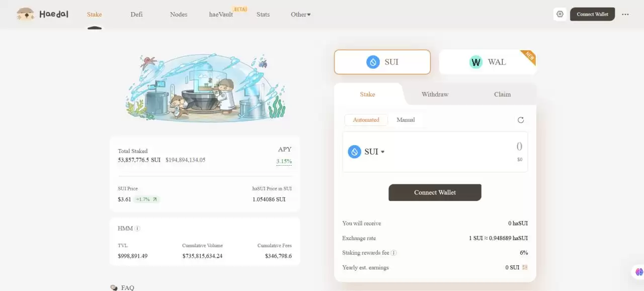Expand the Other dropdown in navigation
The image size is (644, 291).
pos(300,14)
